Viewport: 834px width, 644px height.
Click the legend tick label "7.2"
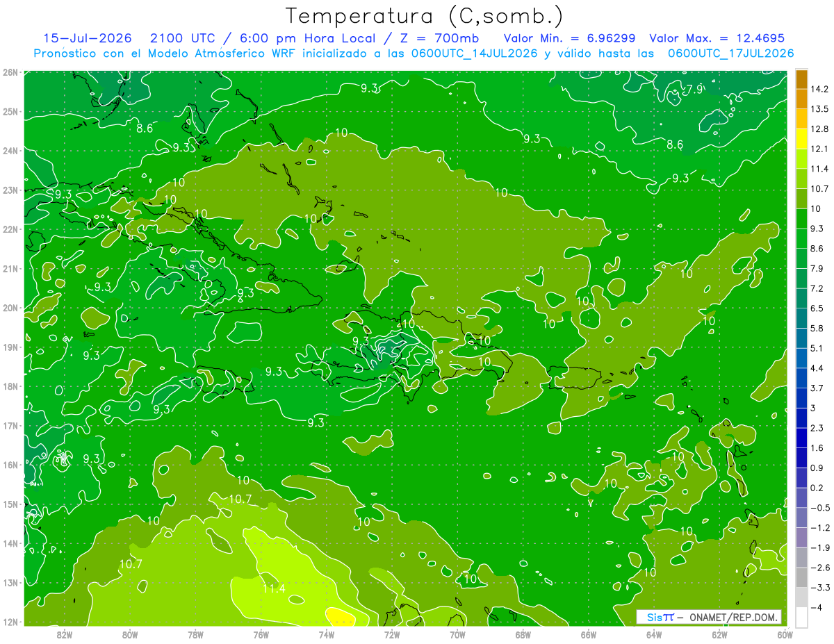[x=817, y=288]
